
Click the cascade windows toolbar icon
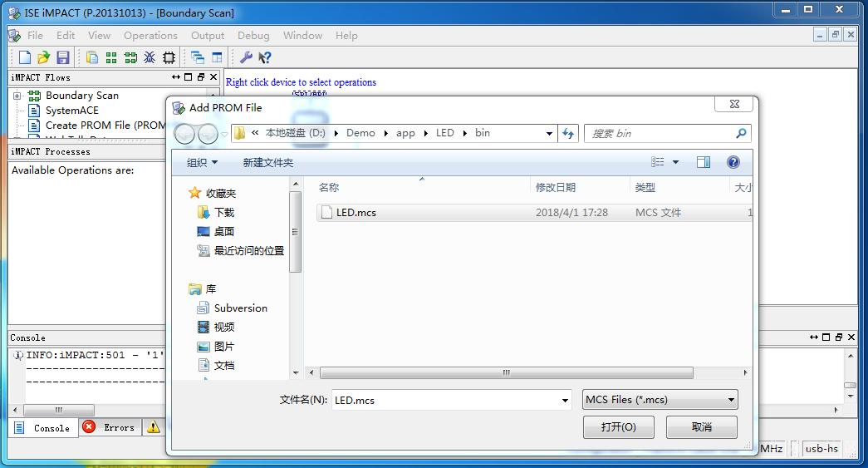pyautogui.click(x=198, y=57)
